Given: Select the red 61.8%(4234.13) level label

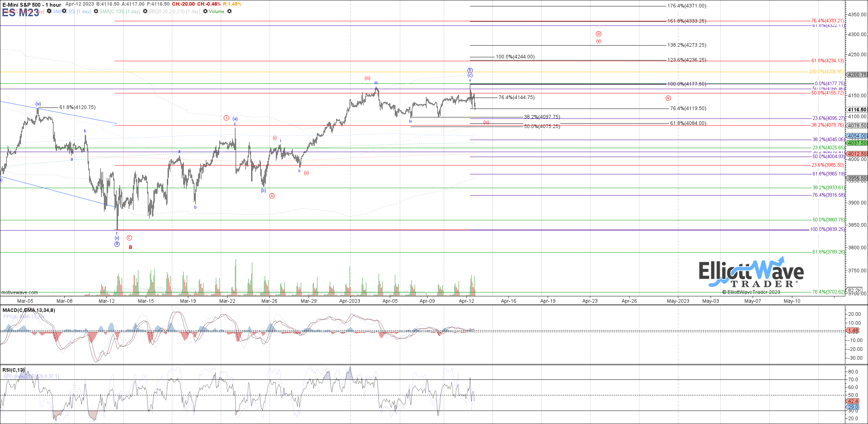Looking at the screenshot, I should [828, 61].
